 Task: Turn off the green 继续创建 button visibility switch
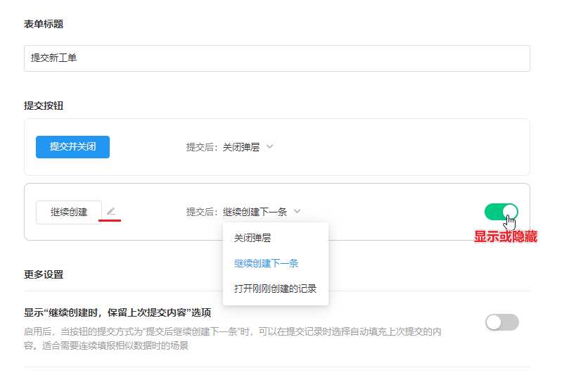coord(501,211)
